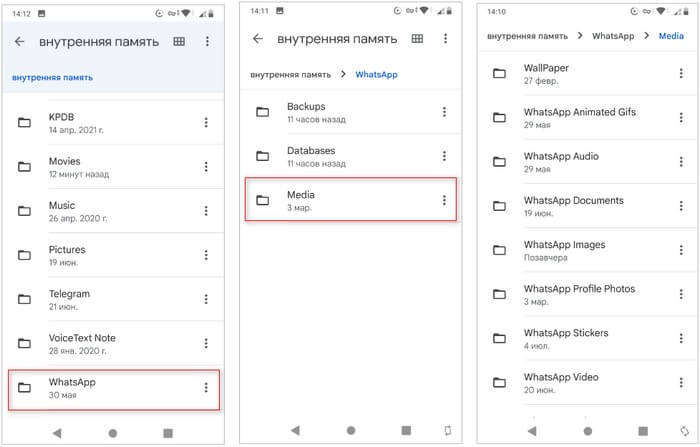The width and height of the screenshot is (700, 447).
Task: Tap the blue WhatsApp breadcrumb on the middle phone
Action: click(x=376, y=75)
